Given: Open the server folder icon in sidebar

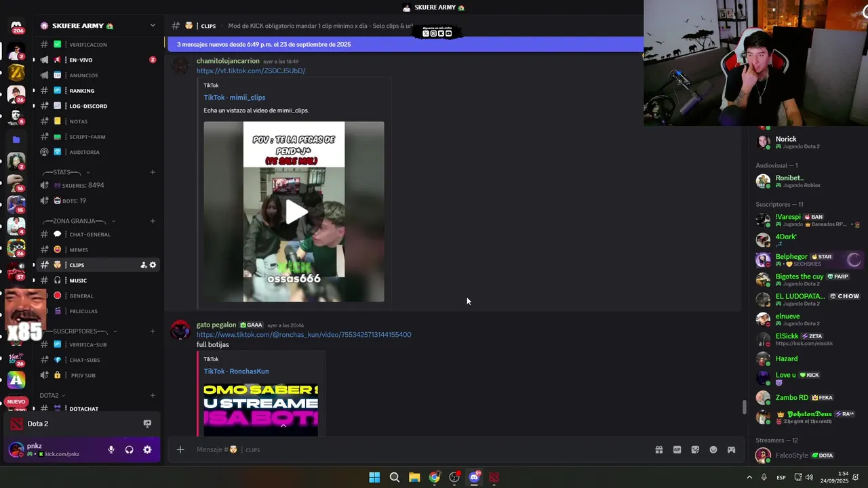Looking at the screenshot, I should [x=16, y=140].
